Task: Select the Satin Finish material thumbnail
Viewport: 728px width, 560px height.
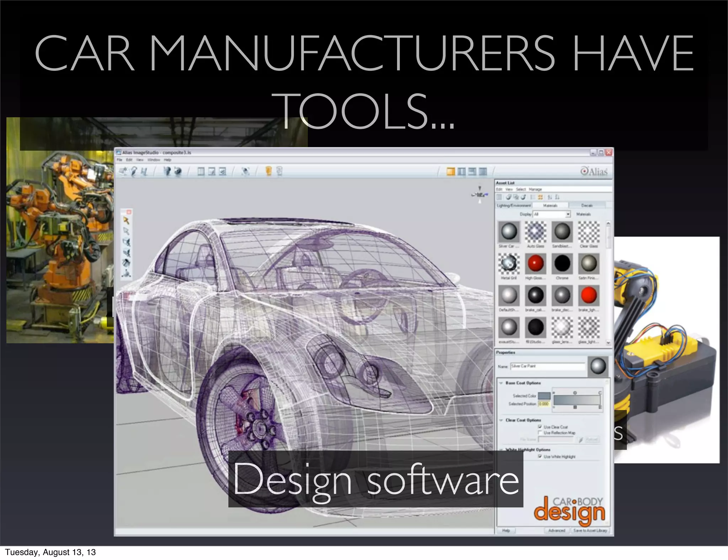Action: 589,264
